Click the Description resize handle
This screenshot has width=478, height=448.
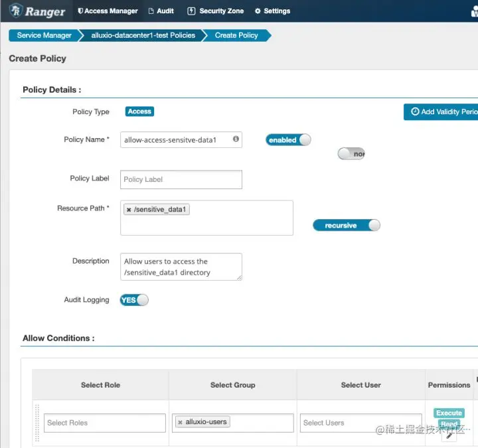(x=239, y=277)
